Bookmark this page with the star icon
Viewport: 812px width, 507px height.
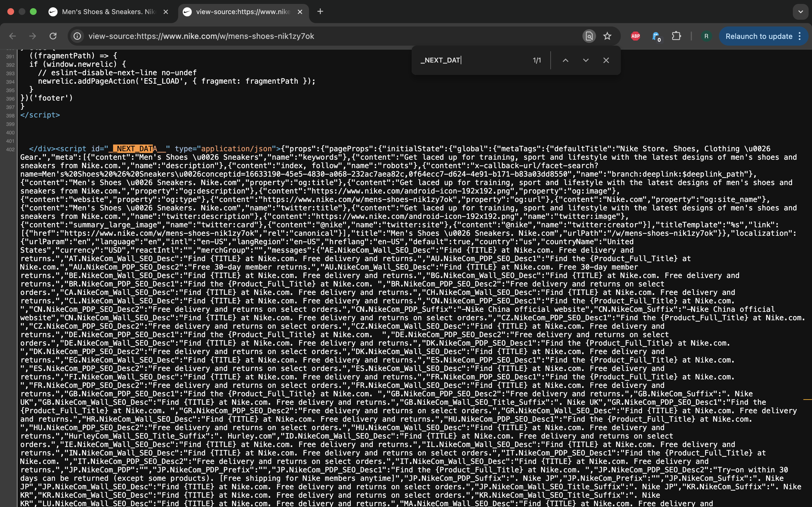click(x=607, y=36)
